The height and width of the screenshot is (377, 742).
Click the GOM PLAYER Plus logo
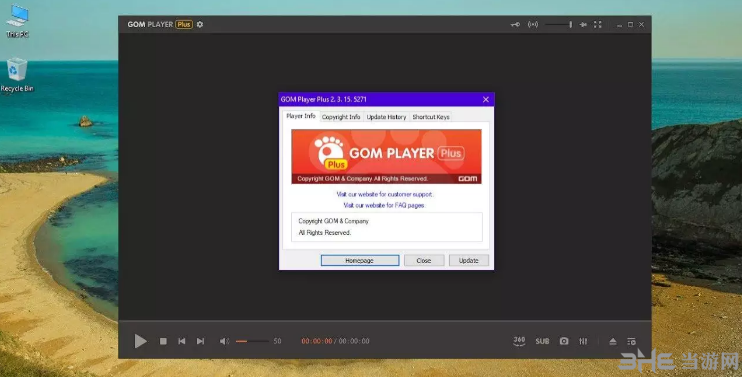[160, 24]
